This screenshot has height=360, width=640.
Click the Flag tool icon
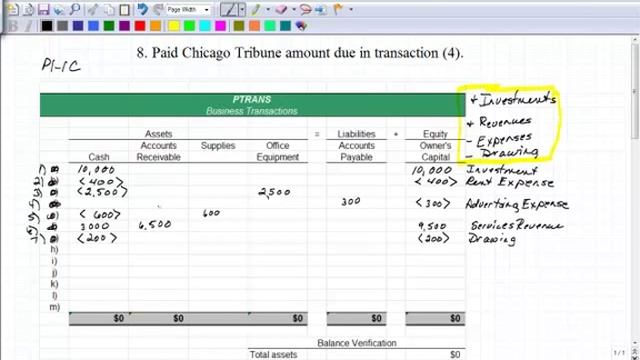click(x=338, y=9)
